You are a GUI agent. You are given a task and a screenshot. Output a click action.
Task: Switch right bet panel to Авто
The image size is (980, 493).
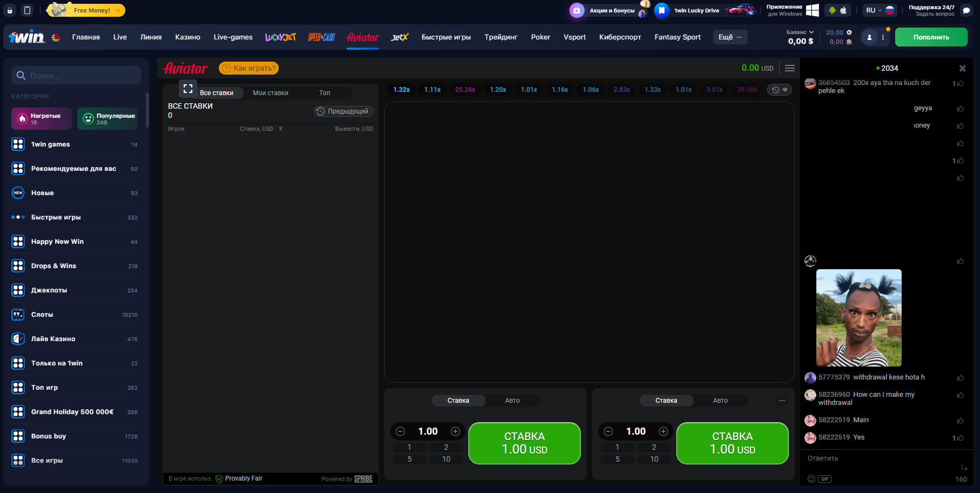click(x=721, y=401)
